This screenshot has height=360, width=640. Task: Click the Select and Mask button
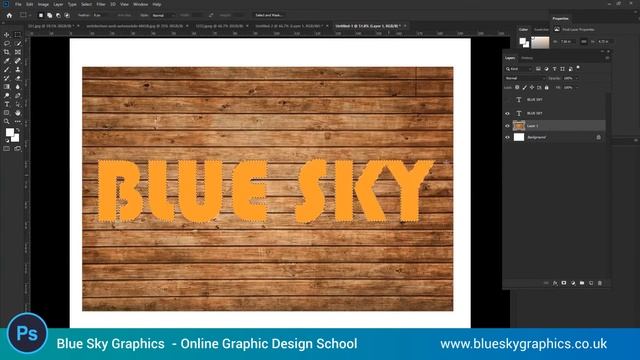pos(269,15)
